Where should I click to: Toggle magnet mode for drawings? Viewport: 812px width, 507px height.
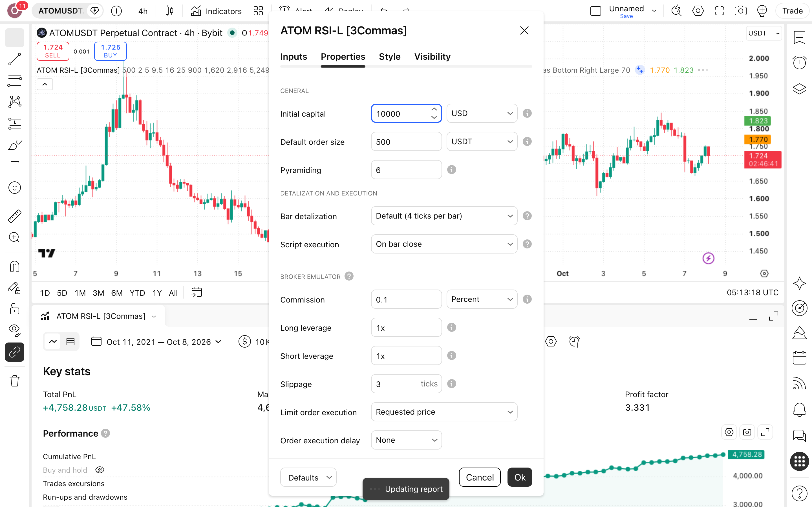point(14,266)
